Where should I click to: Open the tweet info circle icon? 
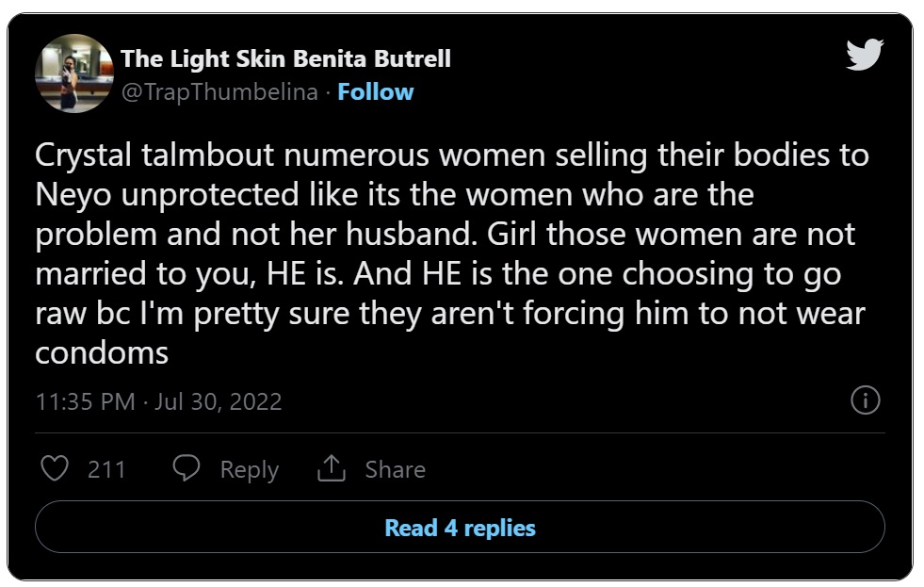click(x=865, y=400)
